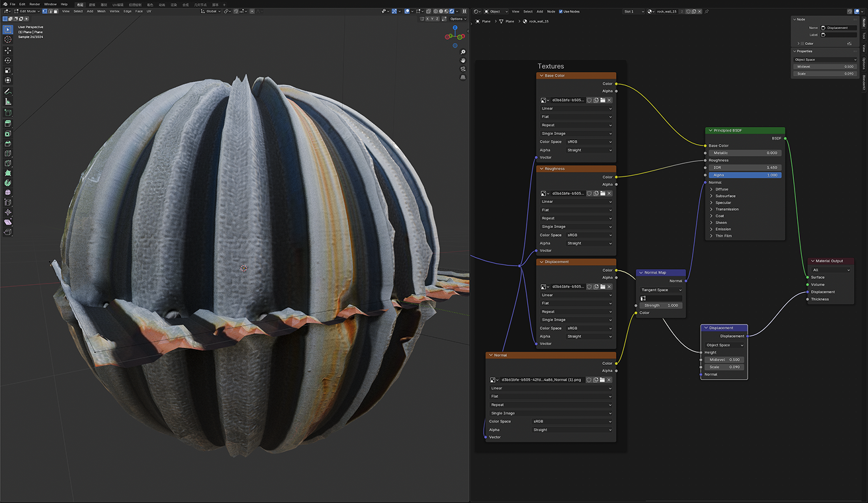
Task: Unlink image in Base Color texture node
Action: coord(609,100)
